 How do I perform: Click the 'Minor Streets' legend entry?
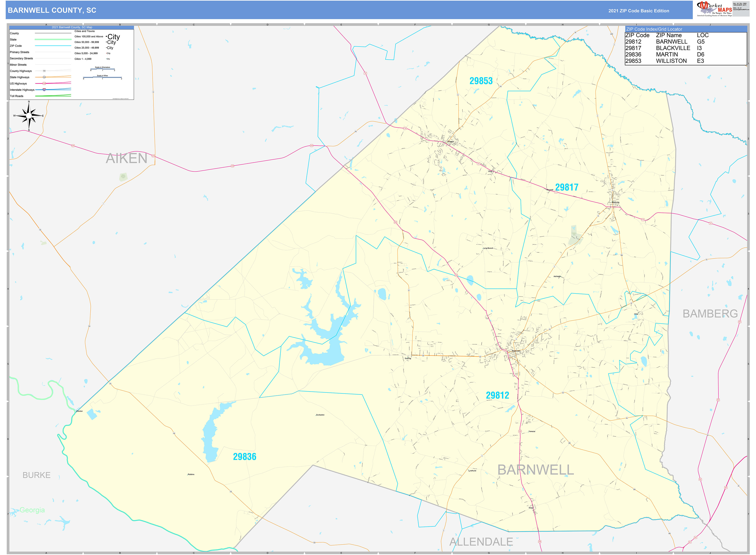click(18, 65)
